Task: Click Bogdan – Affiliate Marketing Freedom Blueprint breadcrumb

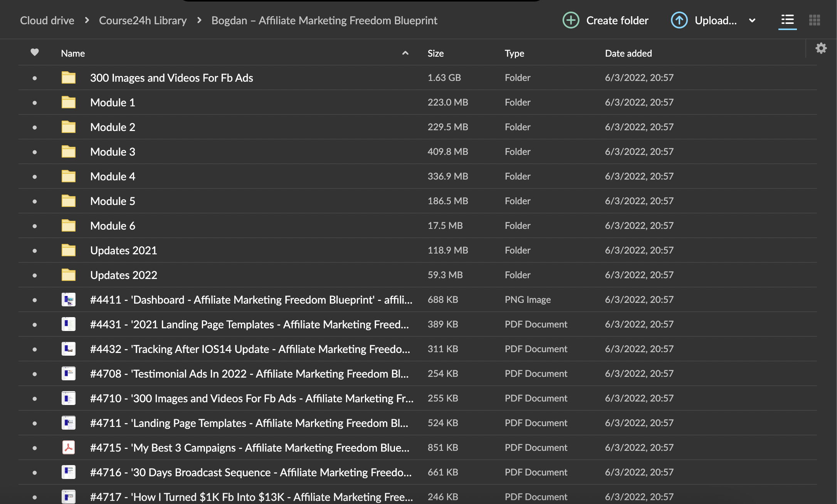Action: tap(324, 20)
